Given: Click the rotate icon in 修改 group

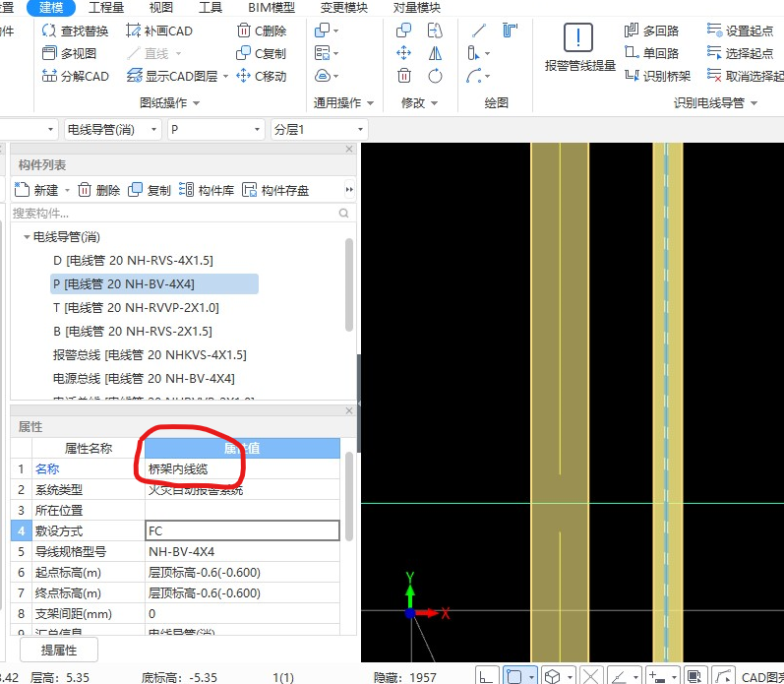Looking at the screenshot, I should [x=435, y=76].
